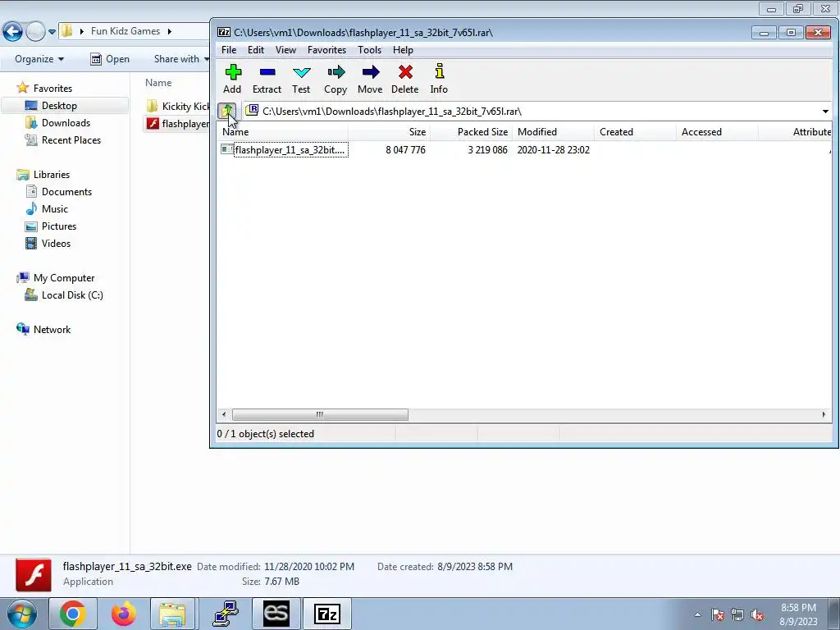Click the RAR archive icon in address bar
840x630 pixels.
tap(252, 111)
